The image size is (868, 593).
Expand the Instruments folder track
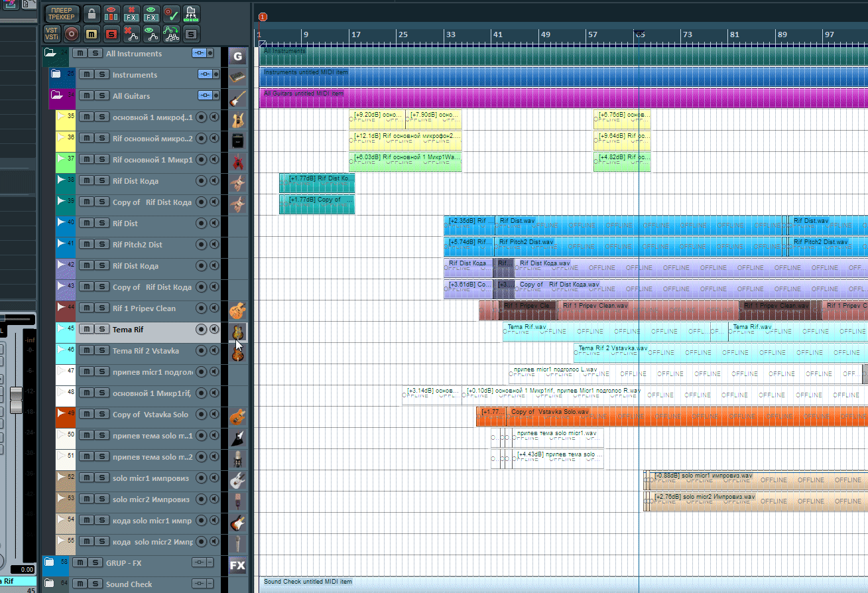(x=56, y=74)
